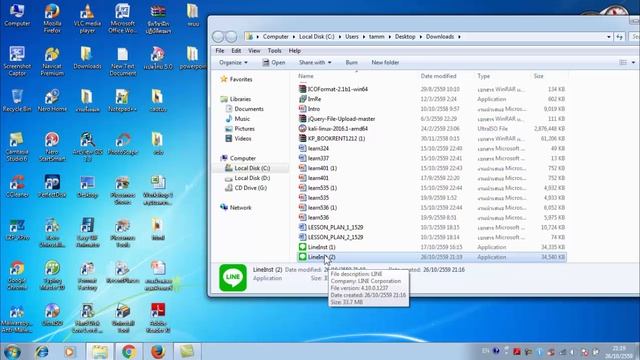Click the Forward navigation button
640x360 pixels.
tap(231, 37)
